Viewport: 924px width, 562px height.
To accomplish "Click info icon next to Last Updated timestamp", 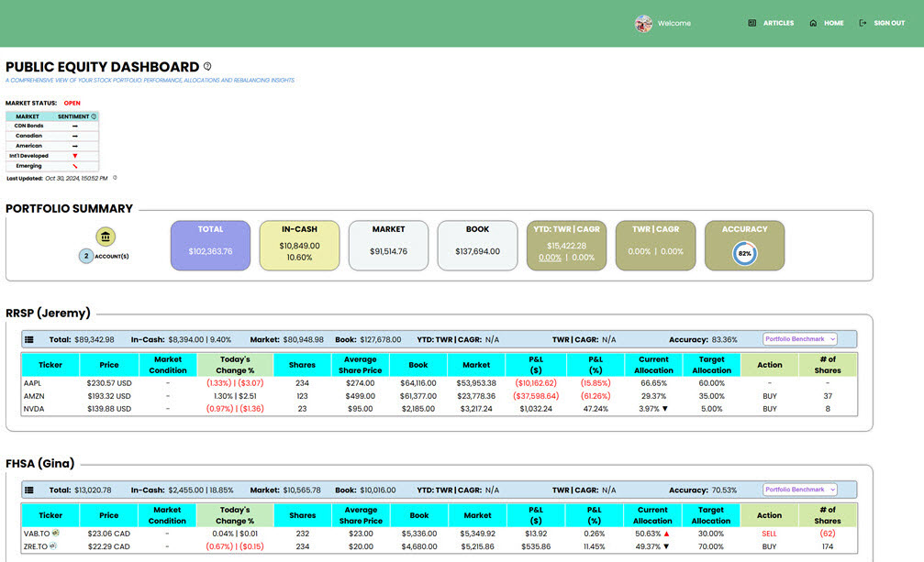I will coord(115,178).
